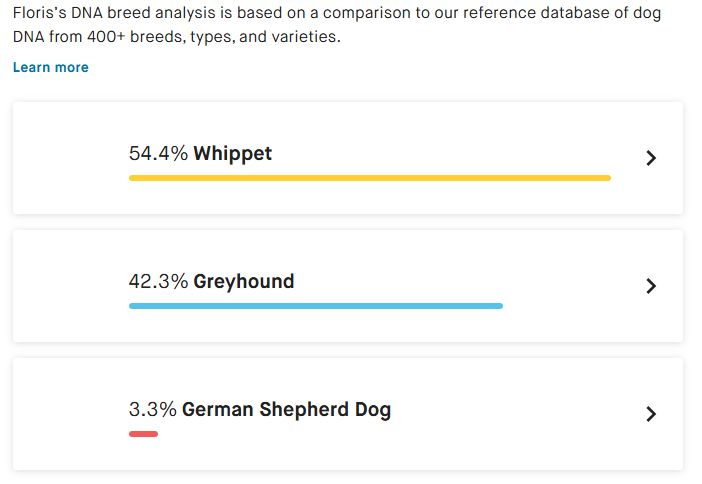
Task: Expand German Shepherd Dog details chevron
Action: [x=651, y=414]
